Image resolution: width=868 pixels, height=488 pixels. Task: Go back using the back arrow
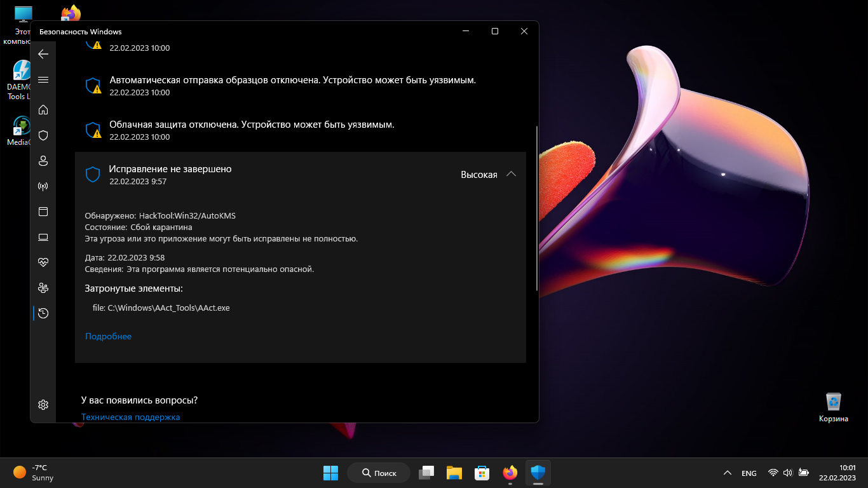pyautogui.click(x=43, y=54)
